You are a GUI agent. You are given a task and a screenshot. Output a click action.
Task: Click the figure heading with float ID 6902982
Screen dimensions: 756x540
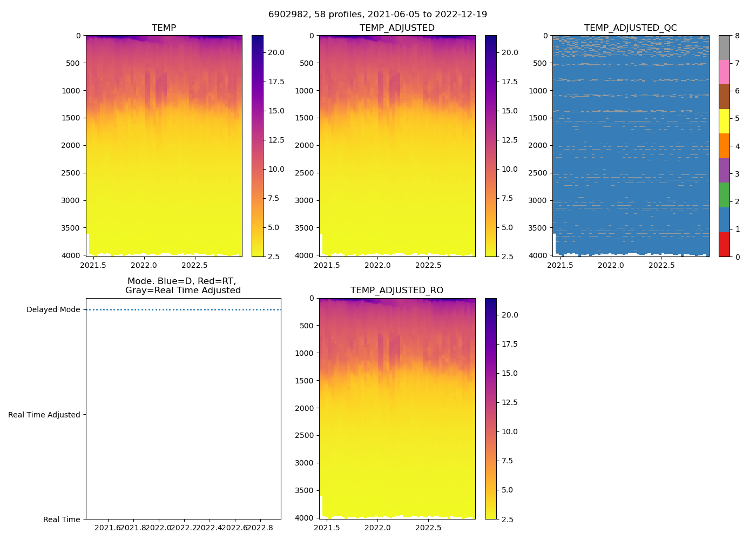pyautogui.click(x=377, y=15)
